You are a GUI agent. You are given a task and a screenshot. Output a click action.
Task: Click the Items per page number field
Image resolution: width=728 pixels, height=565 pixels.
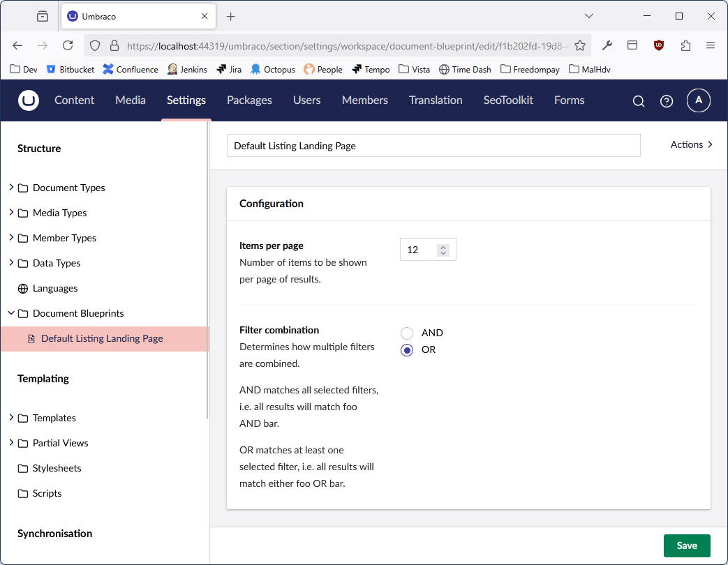point(428,250)
